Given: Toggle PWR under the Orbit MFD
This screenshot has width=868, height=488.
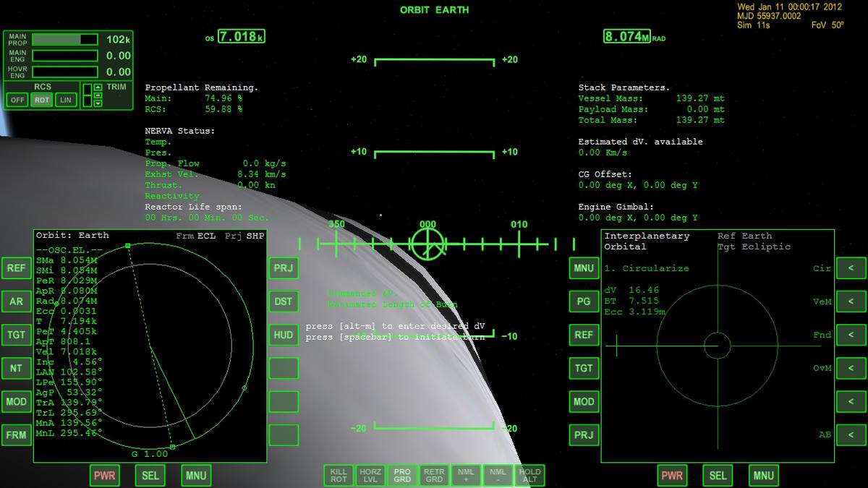Looking at the screenshot, I should [x=105, y=475].
